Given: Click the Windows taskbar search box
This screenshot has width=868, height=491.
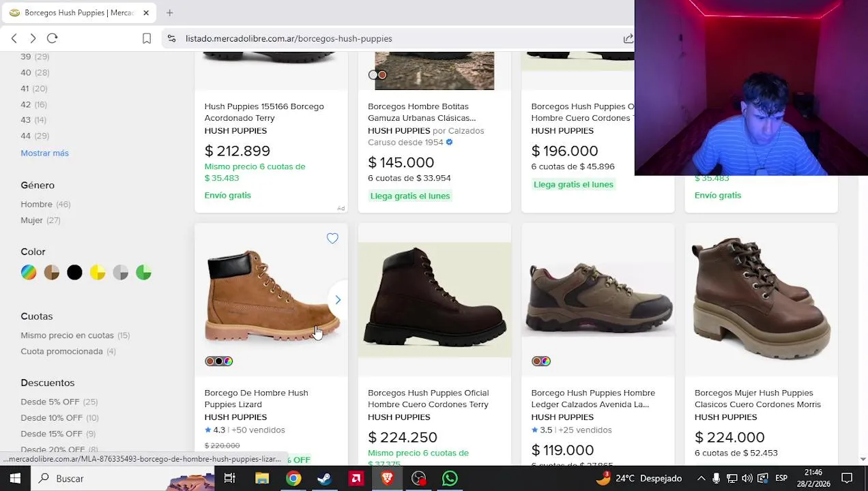Looking at the screenshot, I should (123, 479).
